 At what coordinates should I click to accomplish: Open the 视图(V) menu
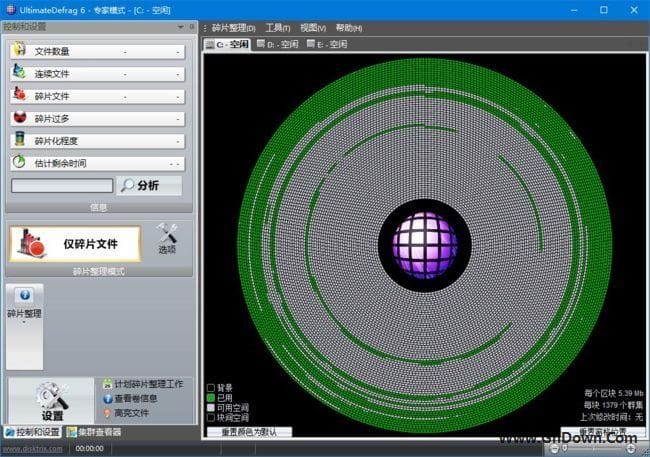(x=313, y=28)
